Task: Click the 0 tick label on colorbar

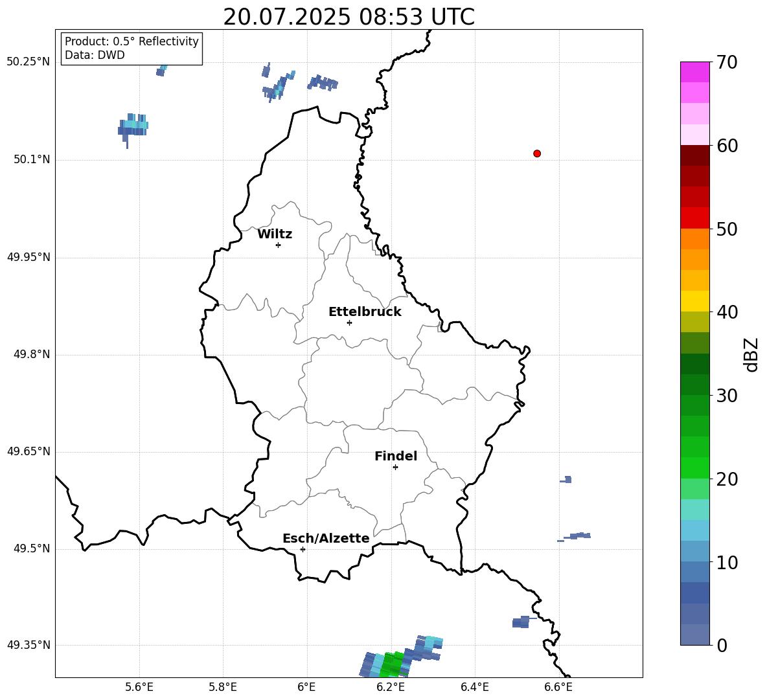Action: coord(722,646)
